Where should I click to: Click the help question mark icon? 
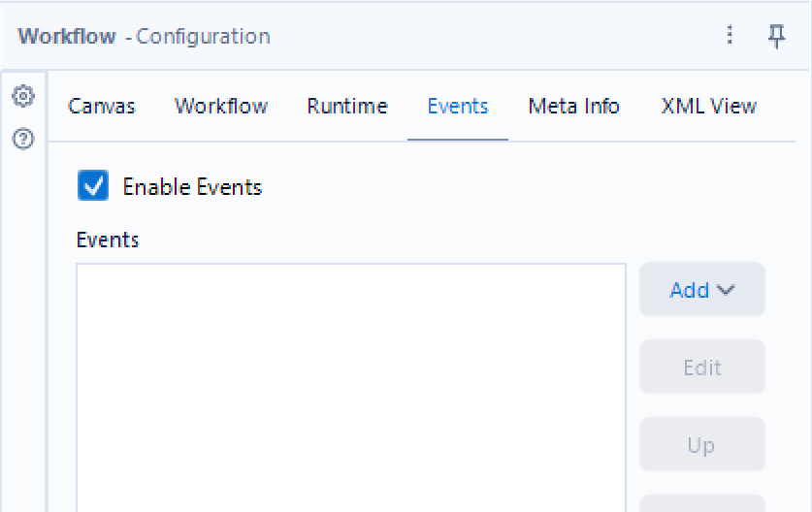point(23,139)
